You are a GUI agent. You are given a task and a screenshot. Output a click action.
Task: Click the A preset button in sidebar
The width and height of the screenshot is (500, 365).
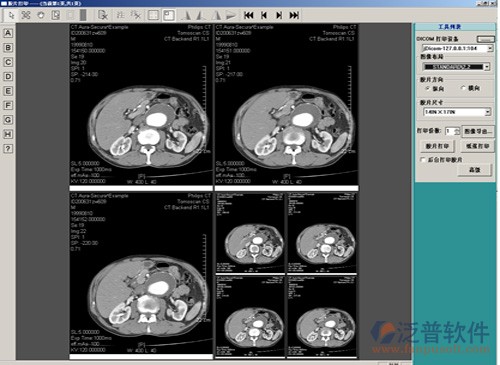pos(8,33)
